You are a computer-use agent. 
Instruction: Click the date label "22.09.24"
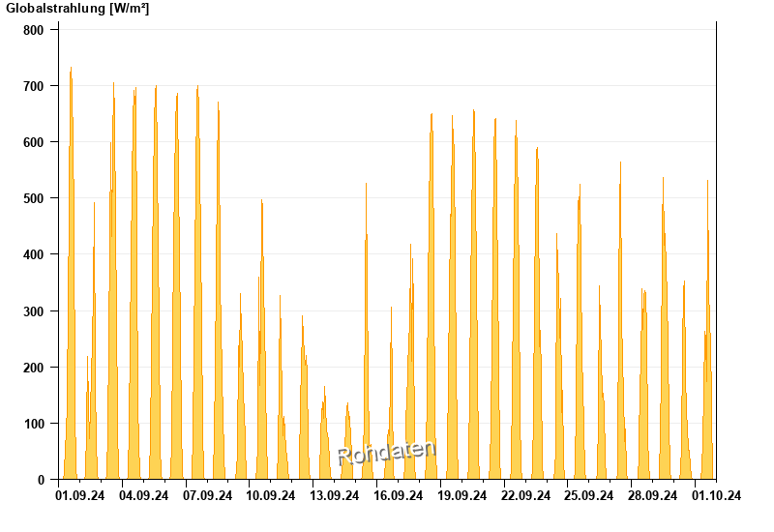[x=525, y=495]
